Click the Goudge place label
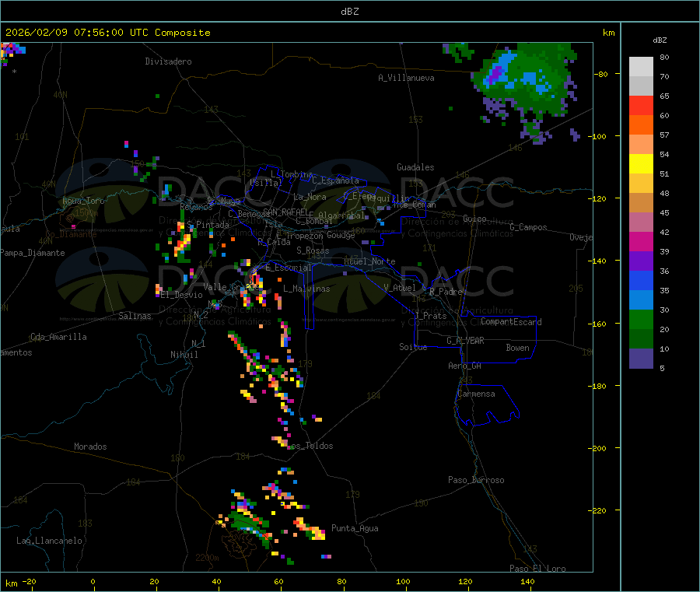This screenshot has height=592, width=700. tap(341, 235)
